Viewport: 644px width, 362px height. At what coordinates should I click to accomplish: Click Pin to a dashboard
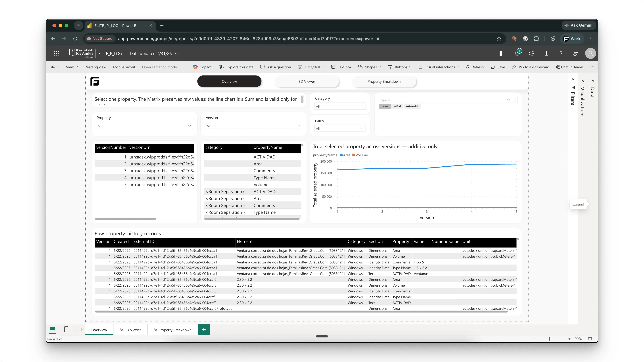[531, 67]
